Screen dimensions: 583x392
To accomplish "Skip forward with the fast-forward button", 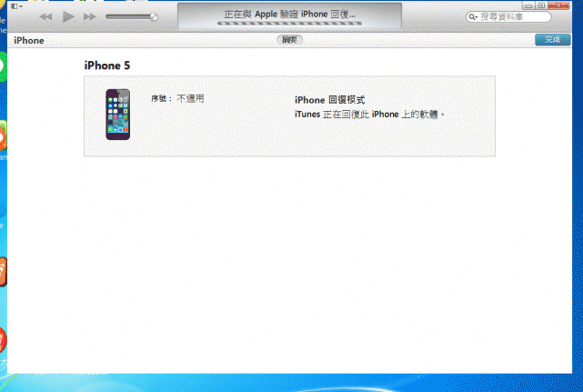I will point(90,16).
